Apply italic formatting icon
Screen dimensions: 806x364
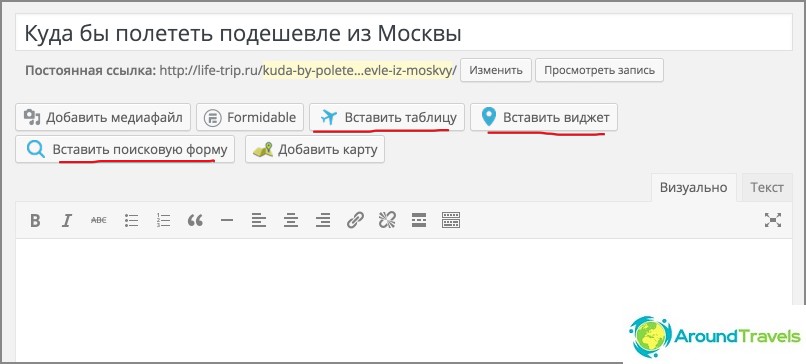pos(66,221)
